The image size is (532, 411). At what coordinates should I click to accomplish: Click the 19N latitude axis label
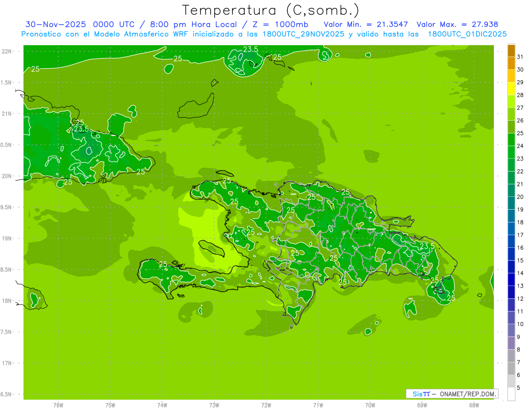[7, 239]
